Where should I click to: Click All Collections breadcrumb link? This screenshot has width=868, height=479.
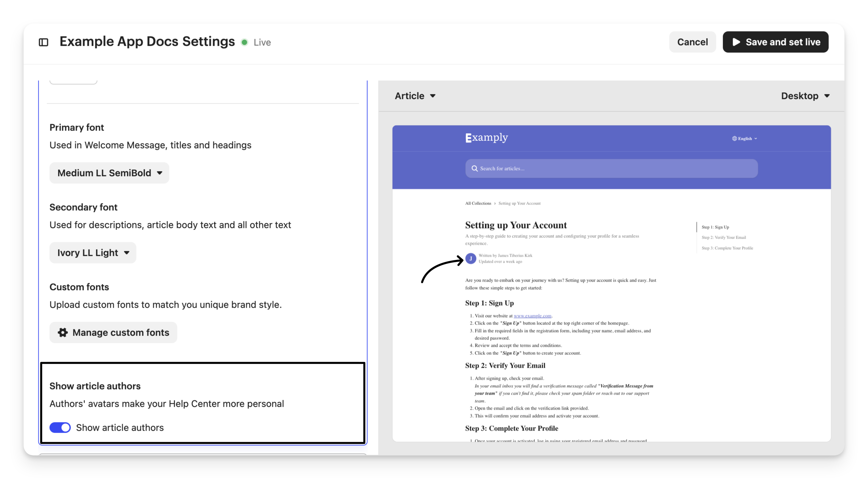click(478, 203)
